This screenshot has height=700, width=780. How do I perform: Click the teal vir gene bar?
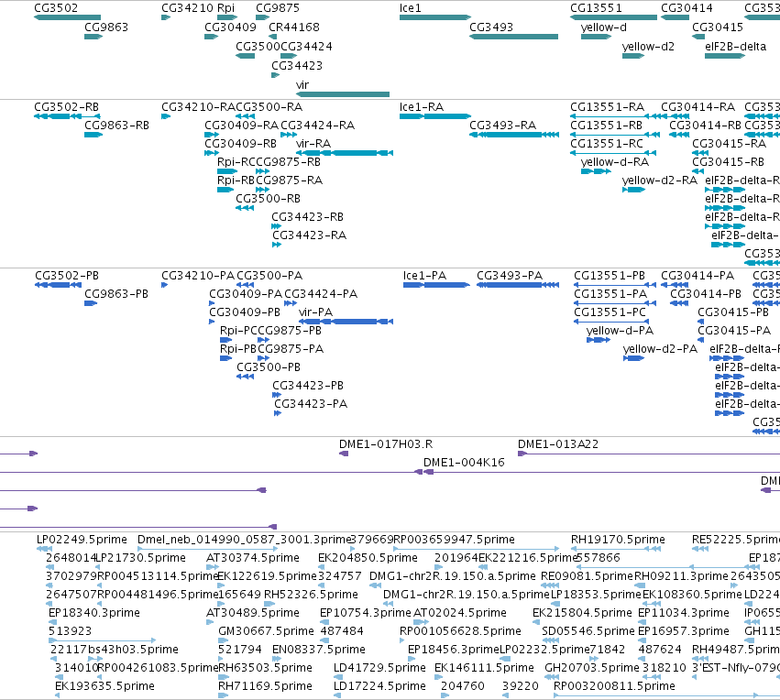(343, 94)
